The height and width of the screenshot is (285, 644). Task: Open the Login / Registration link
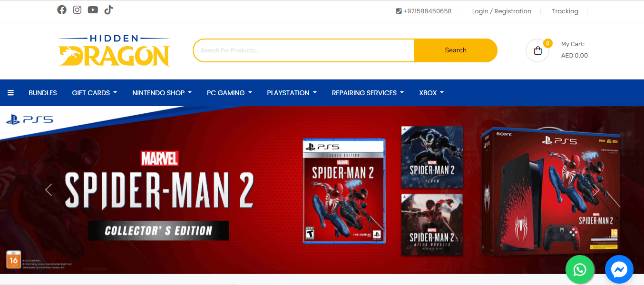pos(501,11)
